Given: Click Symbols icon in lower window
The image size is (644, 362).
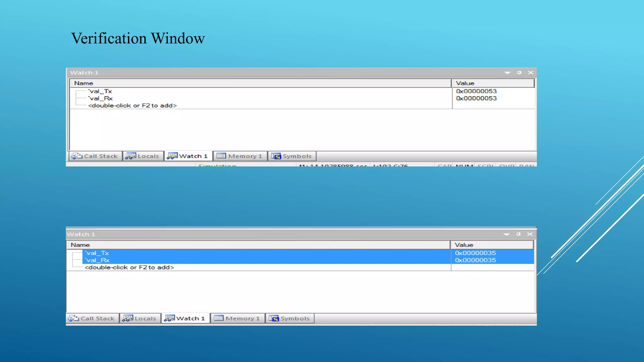Looking at the screenshot, I should tap(274, 318).
